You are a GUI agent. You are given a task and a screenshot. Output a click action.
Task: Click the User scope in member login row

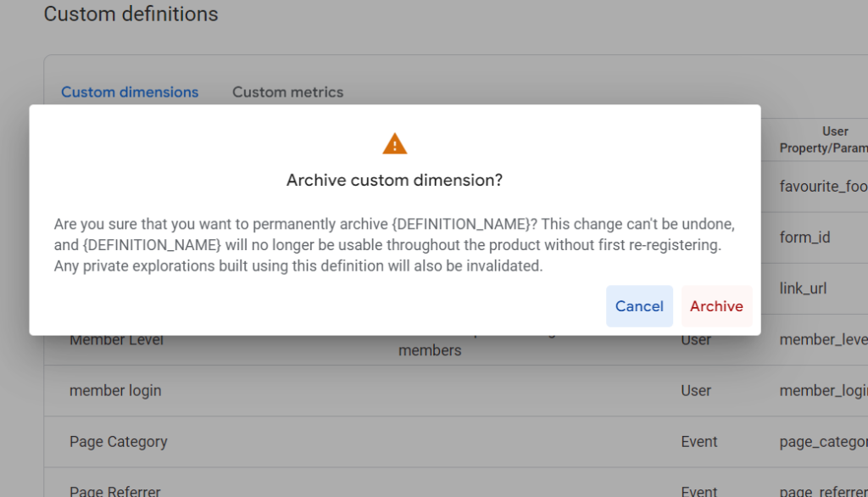coord(696,391)
